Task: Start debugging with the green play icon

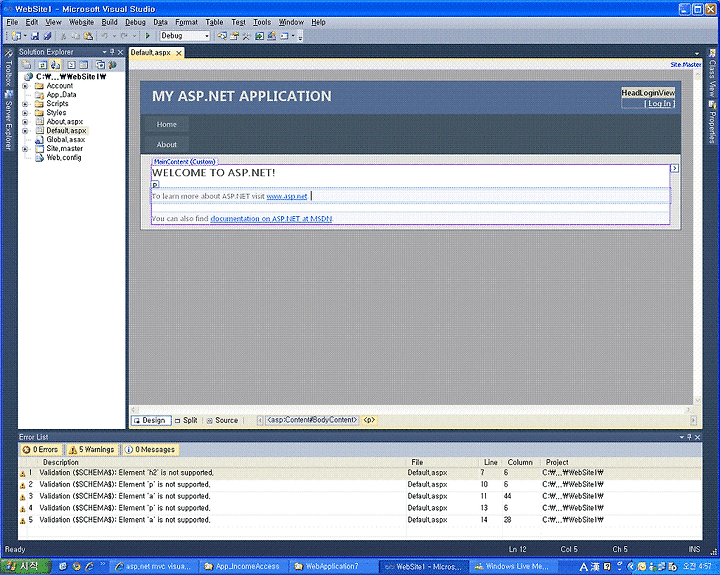Action: 147,36
